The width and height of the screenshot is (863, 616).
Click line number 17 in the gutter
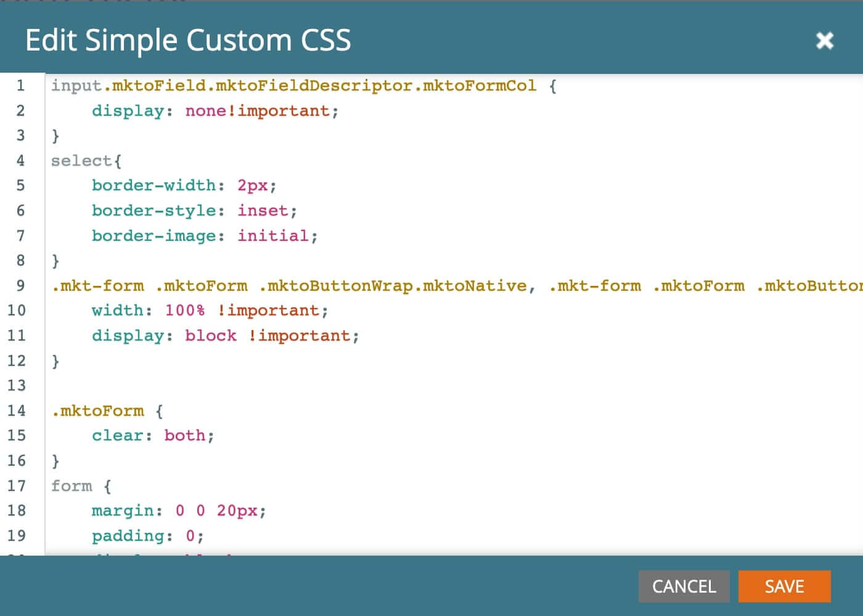pyautogui.click(x=17, y=486)
